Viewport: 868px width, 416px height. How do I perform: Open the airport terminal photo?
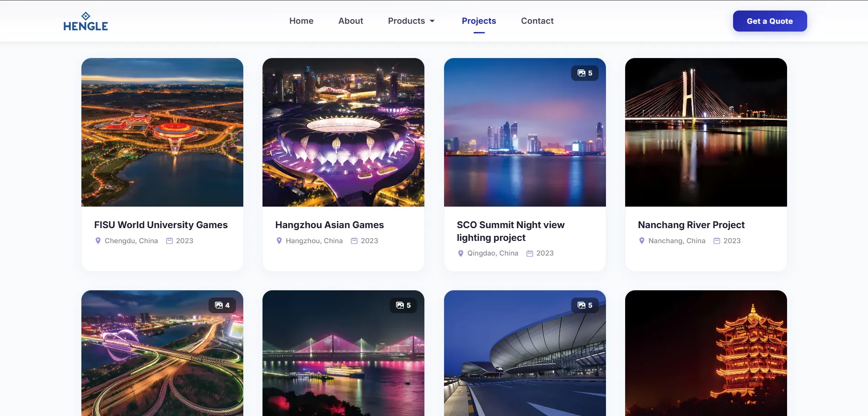525,353
